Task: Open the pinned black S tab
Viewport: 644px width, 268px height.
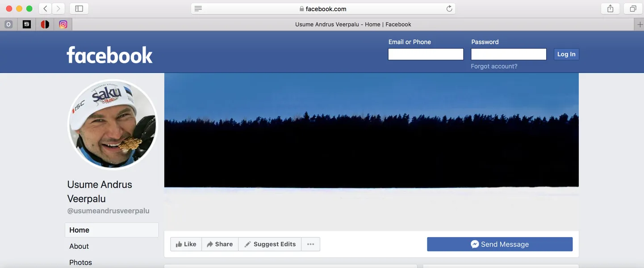Action: [x=27, y=25]
